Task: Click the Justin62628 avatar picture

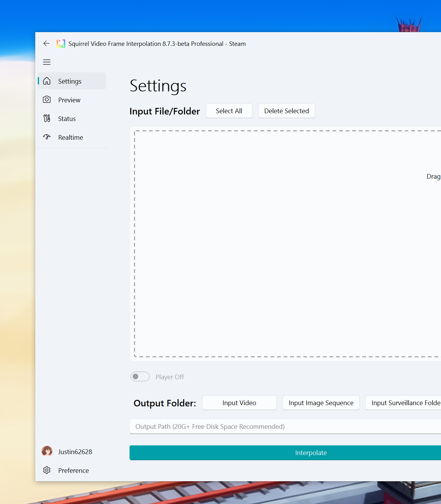Action: (47, 451)
